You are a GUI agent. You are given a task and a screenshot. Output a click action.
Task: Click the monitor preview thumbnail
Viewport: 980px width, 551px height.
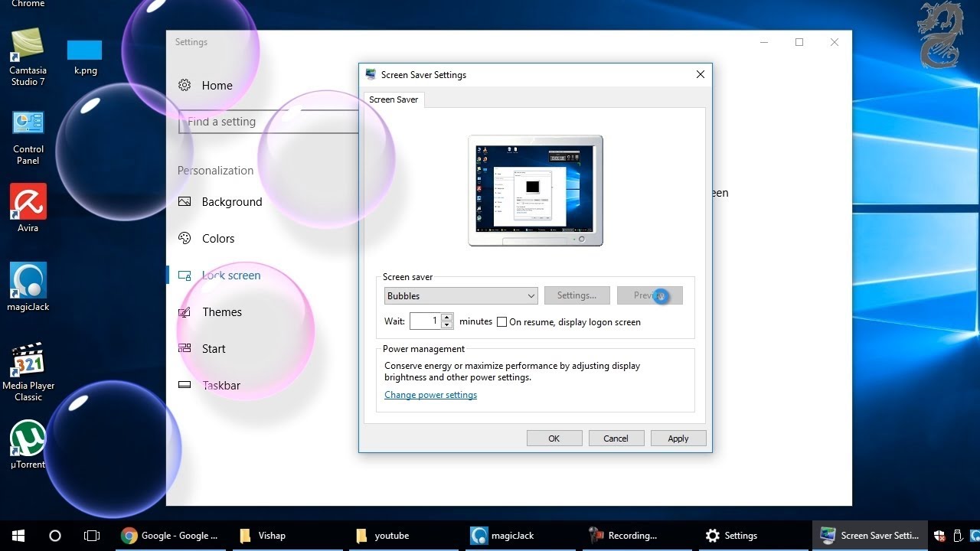click(535, 191)
